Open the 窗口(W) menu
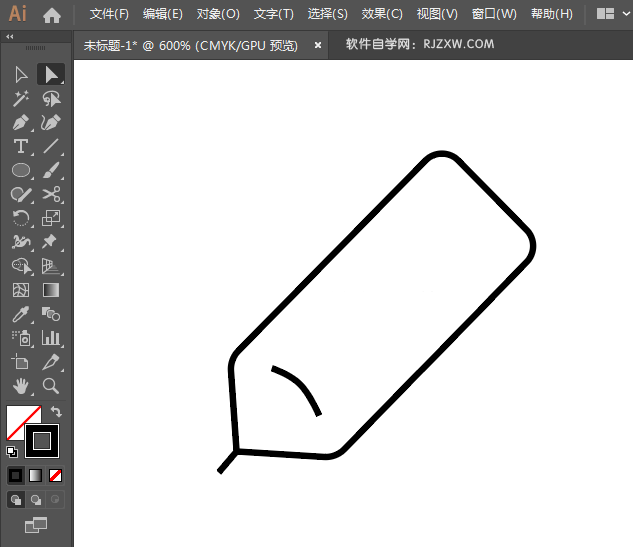Image resolution: width=633 pixels, height=547 pixels. pyautogui.click(x=494, y=14)
